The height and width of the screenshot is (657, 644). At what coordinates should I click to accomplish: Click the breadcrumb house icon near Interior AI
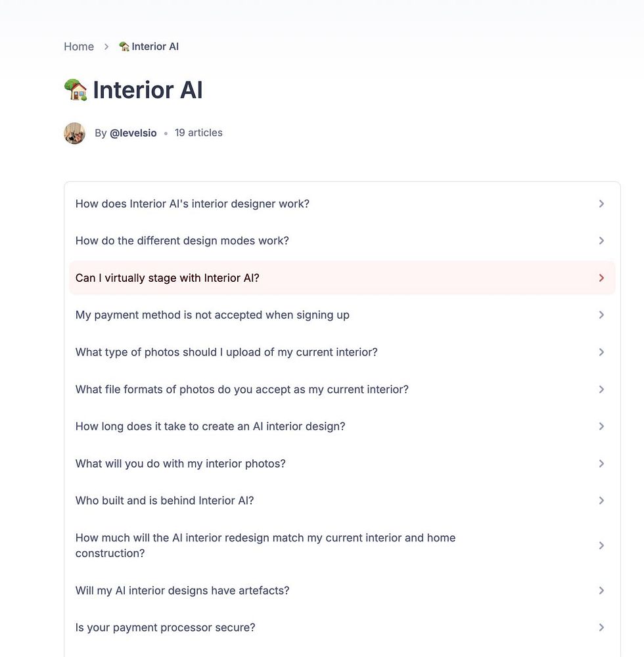tap(124, 47)
